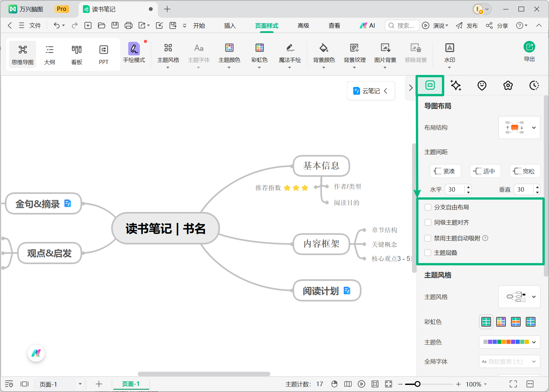Select the page style panel tab icon
The image size is (549, 392).
point(430,85)
